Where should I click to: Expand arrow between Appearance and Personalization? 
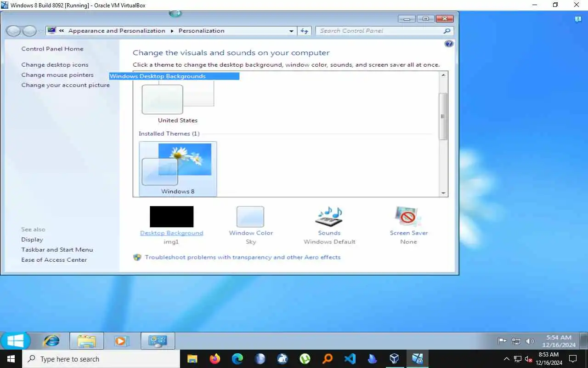tap(172, 31)
